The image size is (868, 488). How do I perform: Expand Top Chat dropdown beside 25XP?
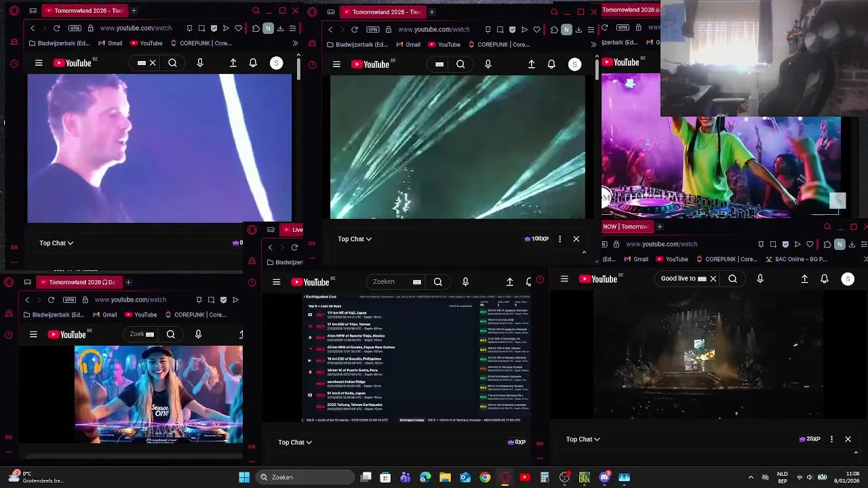click(x=583, y=439)
